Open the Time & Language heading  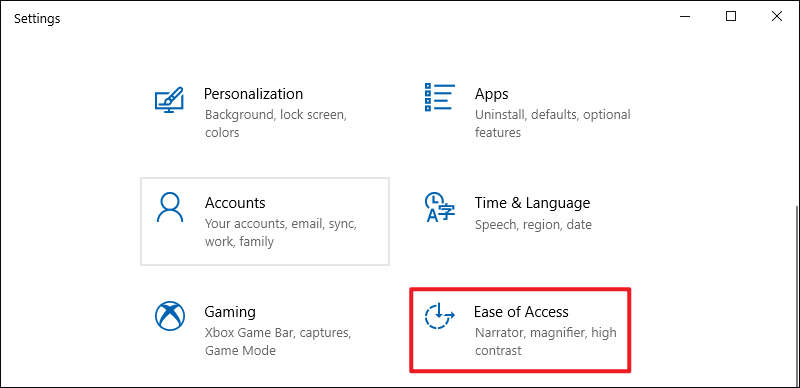(x=532, y=203)
